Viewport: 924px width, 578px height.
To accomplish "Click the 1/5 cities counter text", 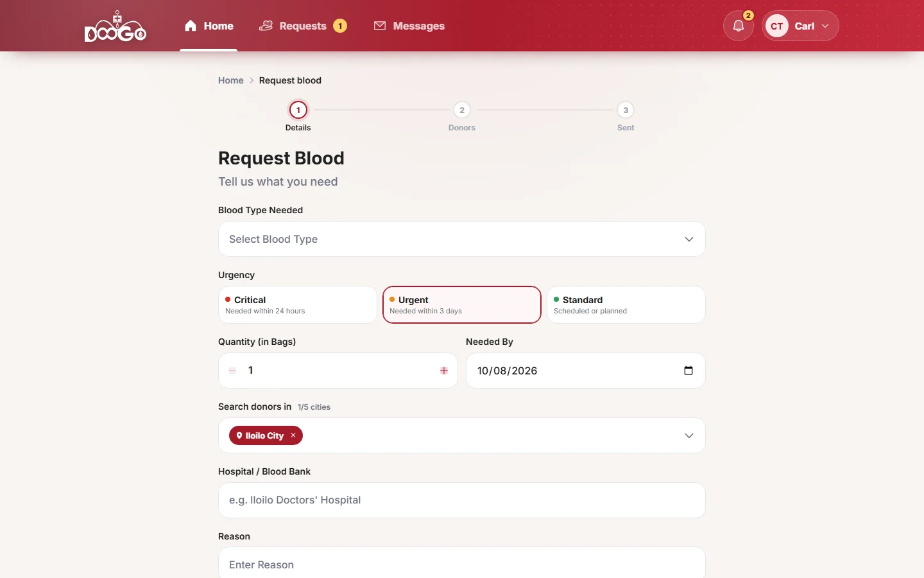I will [314, 407].
